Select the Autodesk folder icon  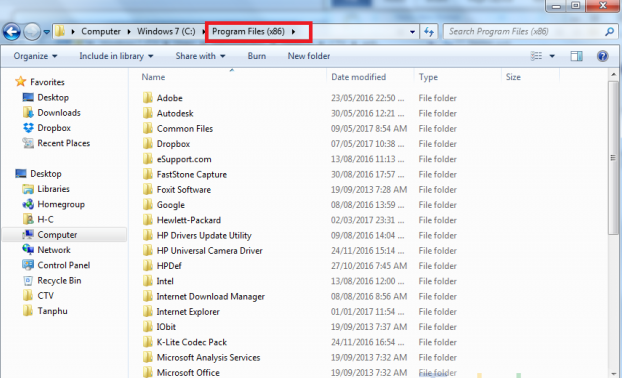pyautogui.click(x=148, y=113)
